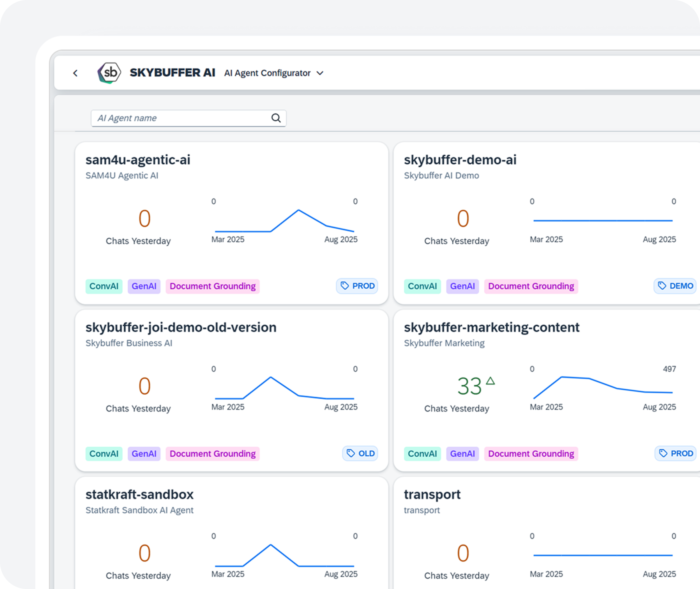Click PROD tag on skybuffer-marketing-content card
700x589 pixels.
coord(676,454)
